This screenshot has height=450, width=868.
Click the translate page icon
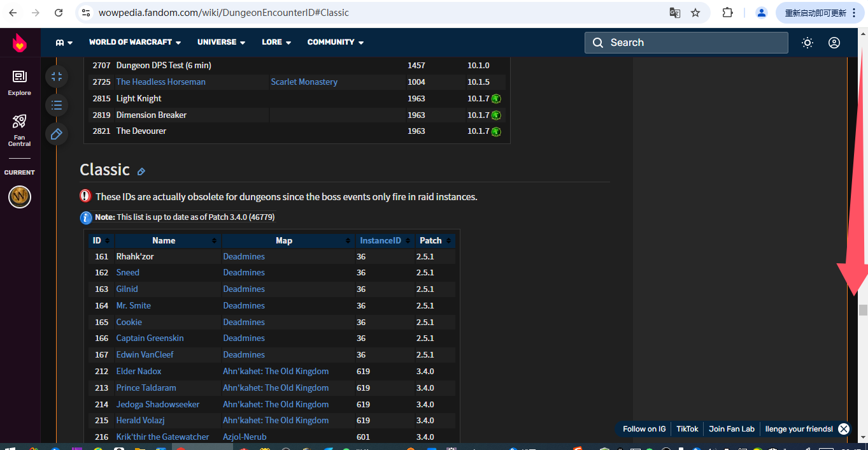tap(675, 13)
